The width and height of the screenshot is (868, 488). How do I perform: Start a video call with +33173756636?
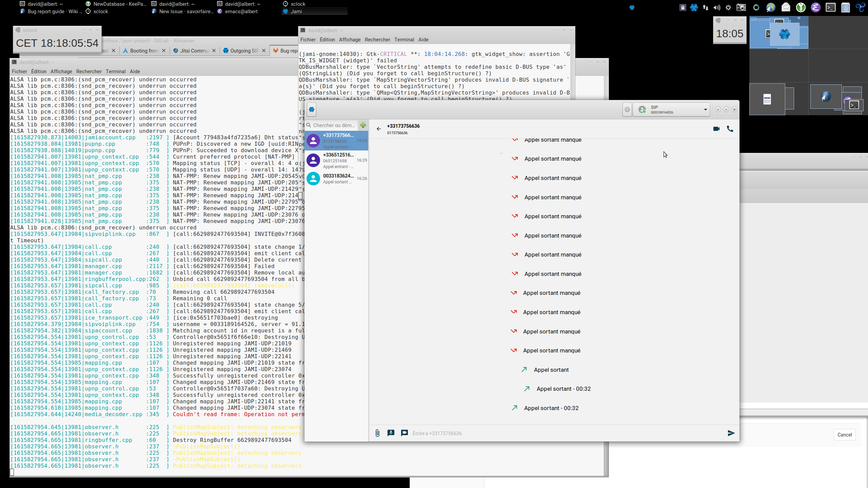pyautogui.click(x=716, y=129)
